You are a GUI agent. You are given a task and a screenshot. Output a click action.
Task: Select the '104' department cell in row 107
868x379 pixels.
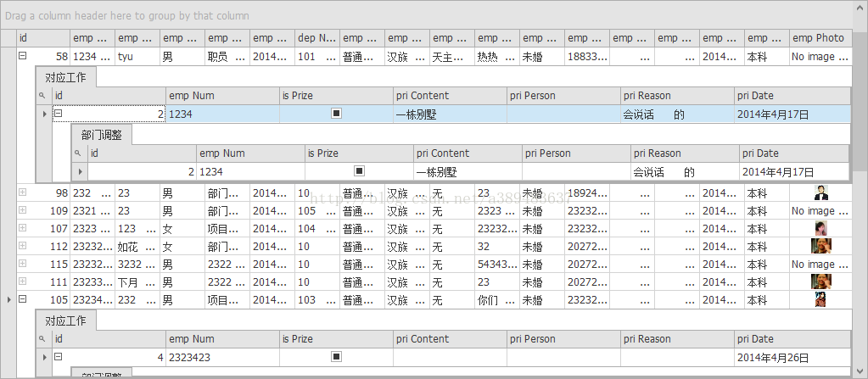[x=317, y=229]
